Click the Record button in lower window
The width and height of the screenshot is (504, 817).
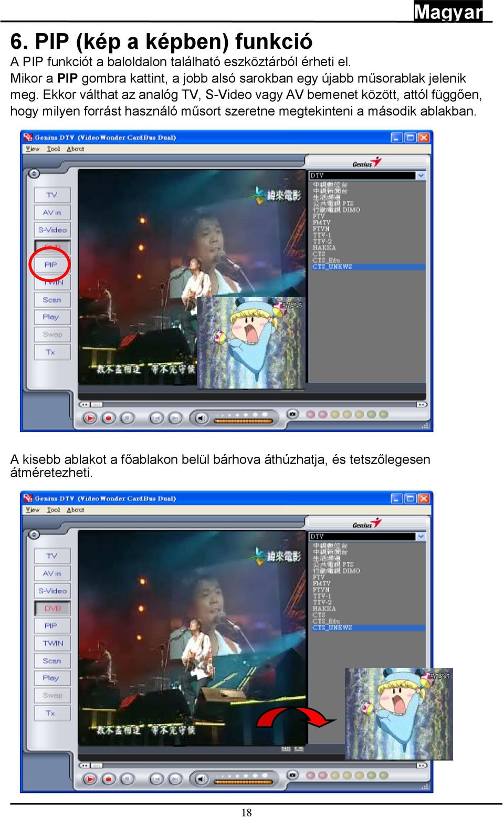coord(109,779)
